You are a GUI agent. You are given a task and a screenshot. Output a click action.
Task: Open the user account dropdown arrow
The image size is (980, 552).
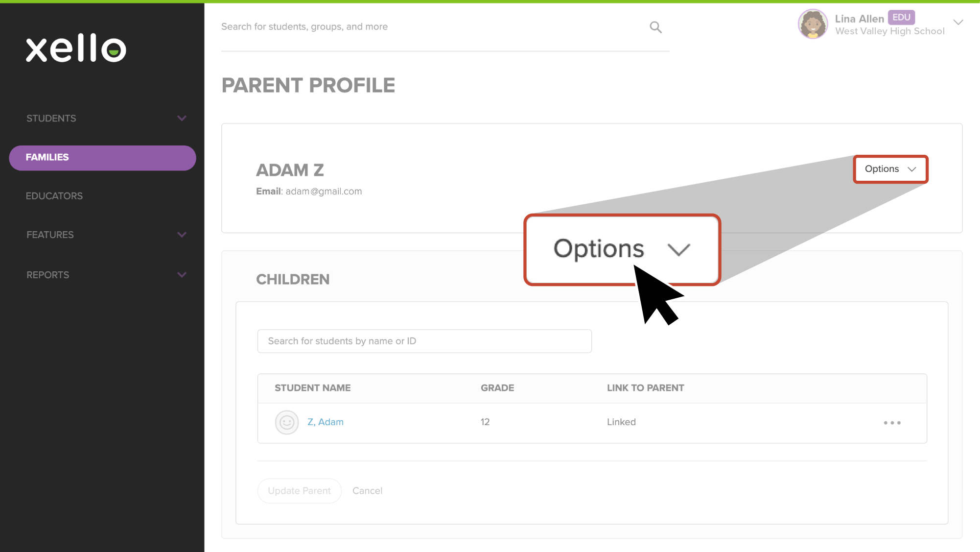pos(958,23)
